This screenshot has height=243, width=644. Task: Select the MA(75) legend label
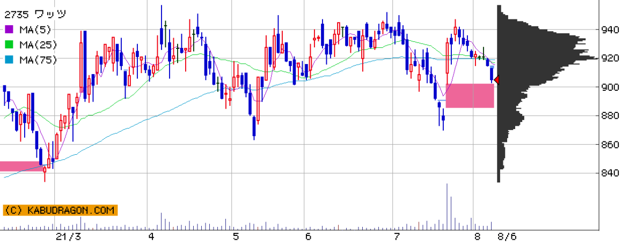[38, 60]
